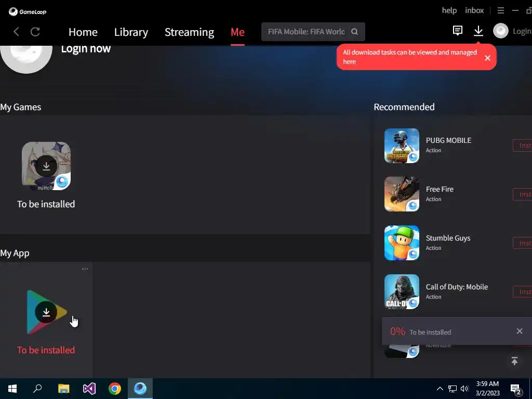Click the Stumble Guys title
532x399 pixels.
point(448,238)
